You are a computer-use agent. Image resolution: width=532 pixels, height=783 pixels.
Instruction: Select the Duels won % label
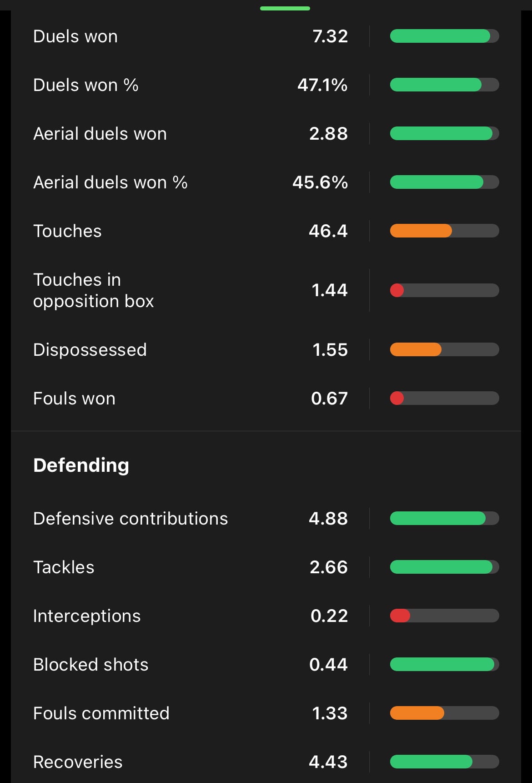click(x=86, y=85)
